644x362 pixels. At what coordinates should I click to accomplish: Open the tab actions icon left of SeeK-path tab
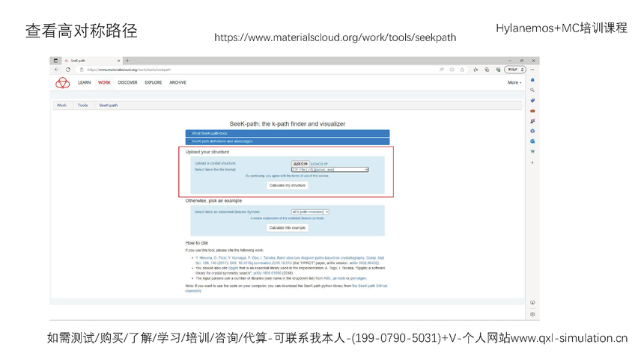pyautogui.click(x=55, y=61)
